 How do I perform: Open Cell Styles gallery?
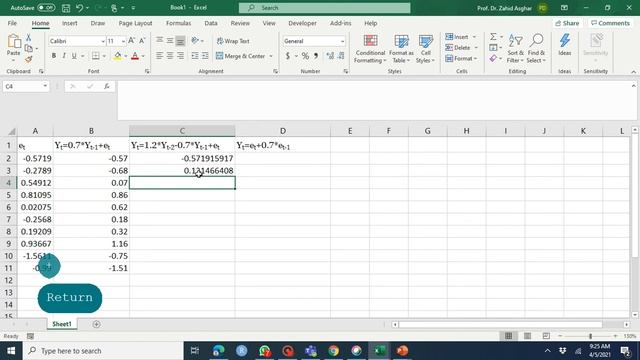point(425,49)
